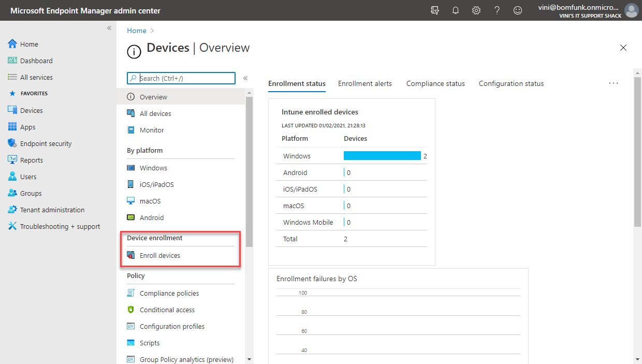The width and height of the screenshot is (642, 364).
Task: Focus the Search (Ctrl+/) field
Action: coord(181,78)
